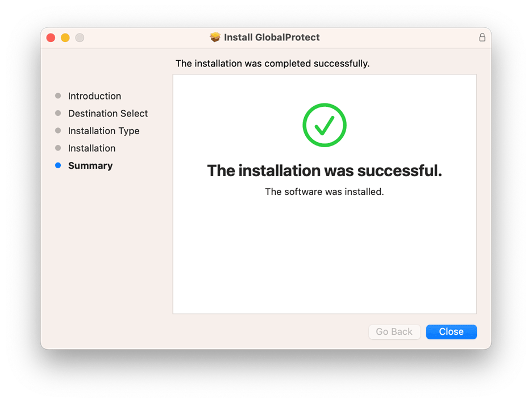Select the highlighted Summary step
The width and height of the screenshot is (532, 403).
point(90,165)
